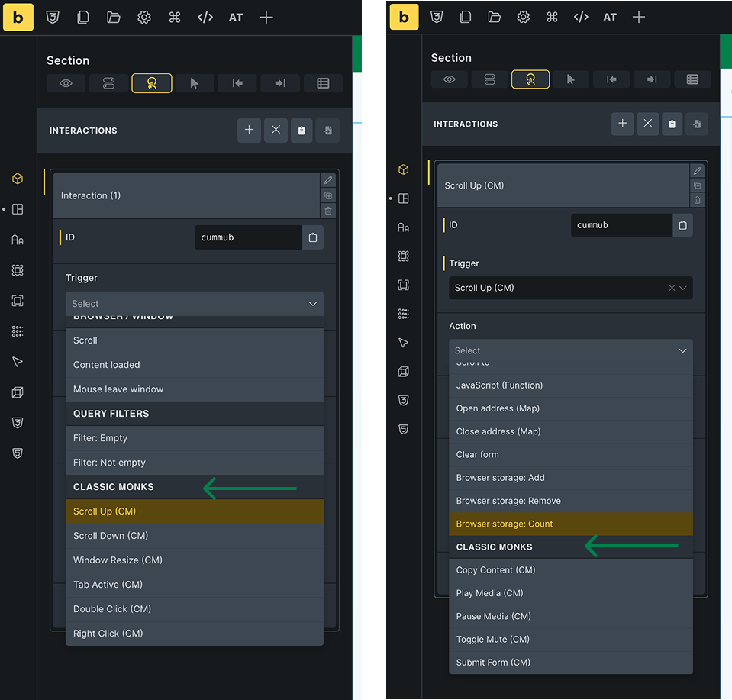Expand the Trigger dropdown chevron in right panel

pos(683,288)
